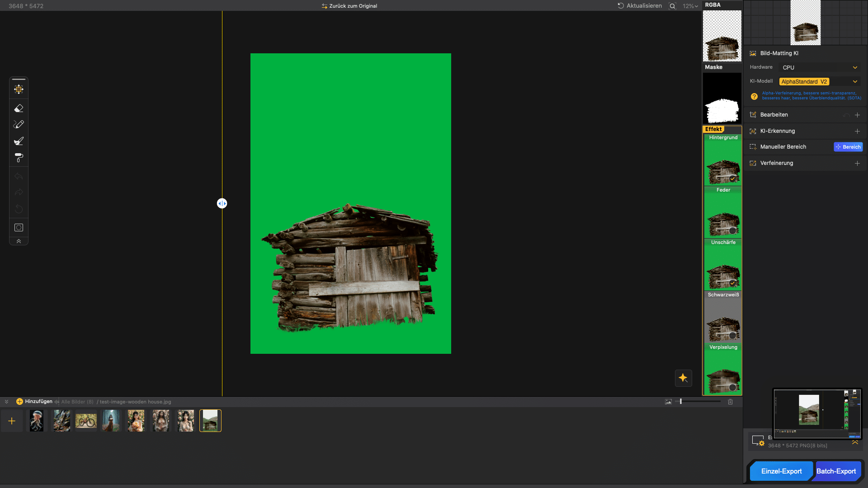Select the pencil draw tool
The width and height of the screenshot is (868, 488).
point(19,124)
